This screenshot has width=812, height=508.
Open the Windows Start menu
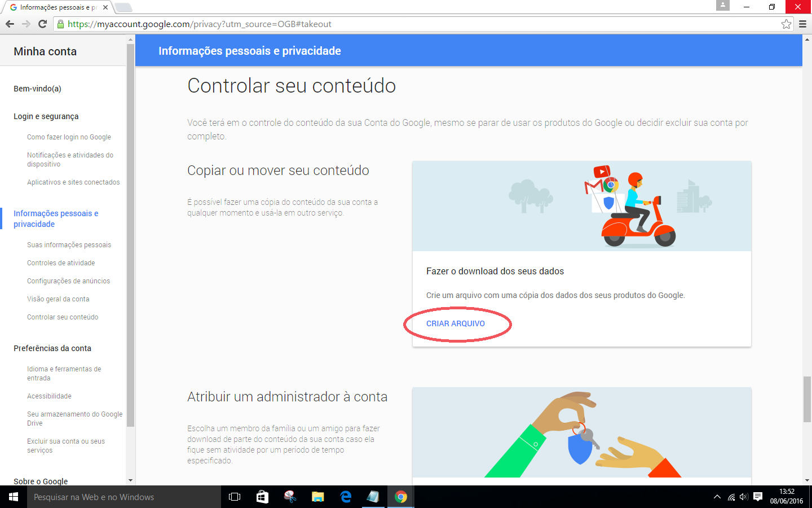pos(14,497)
